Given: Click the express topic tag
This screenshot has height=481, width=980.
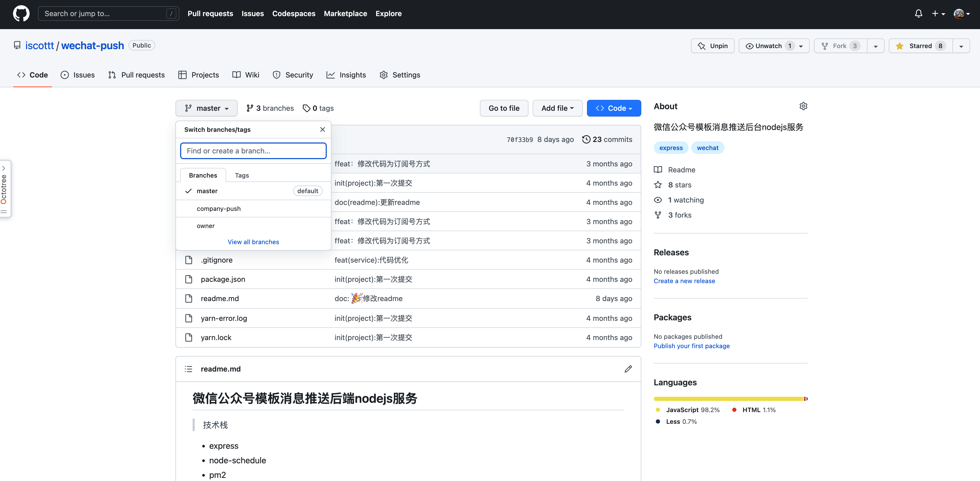Looking at the screenshot, I should (671, 148).
